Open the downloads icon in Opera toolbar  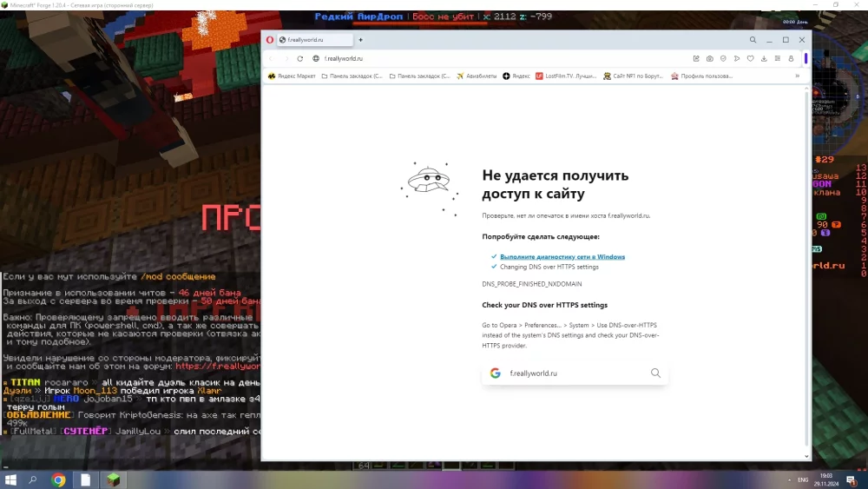[x=764, y=59]
